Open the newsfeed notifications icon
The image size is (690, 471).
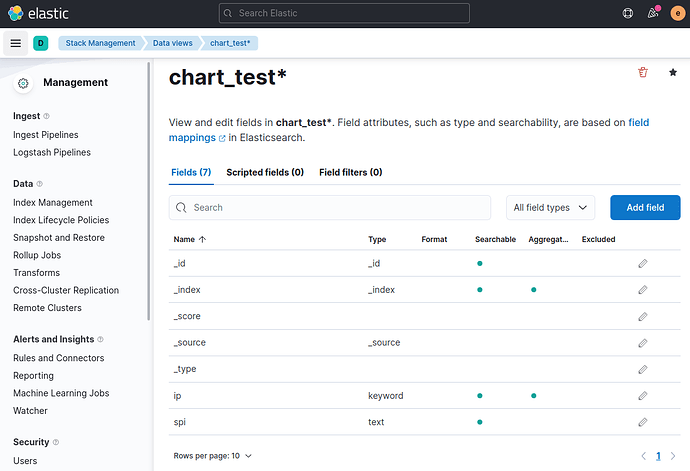(x=653, y=14)
